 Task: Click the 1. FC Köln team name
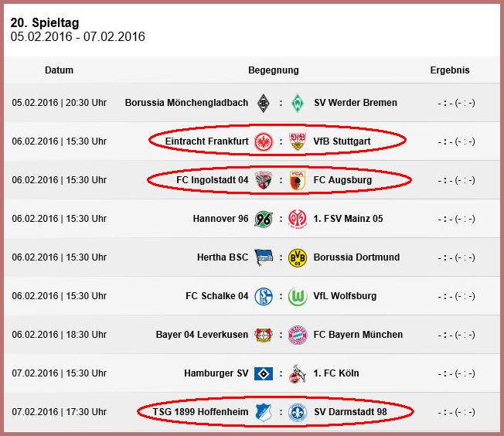[336, 373]
